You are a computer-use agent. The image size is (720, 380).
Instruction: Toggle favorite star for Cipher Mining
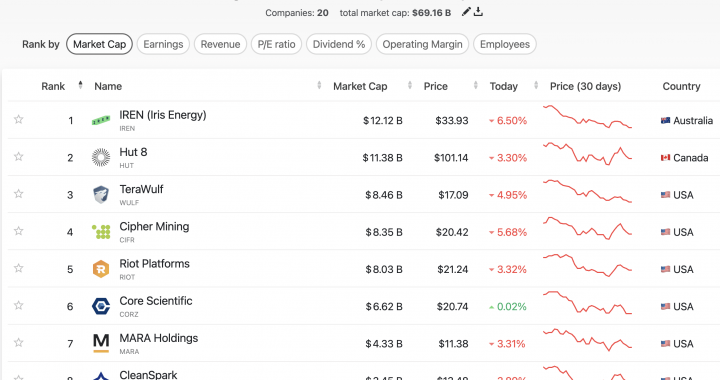point(18,231)
